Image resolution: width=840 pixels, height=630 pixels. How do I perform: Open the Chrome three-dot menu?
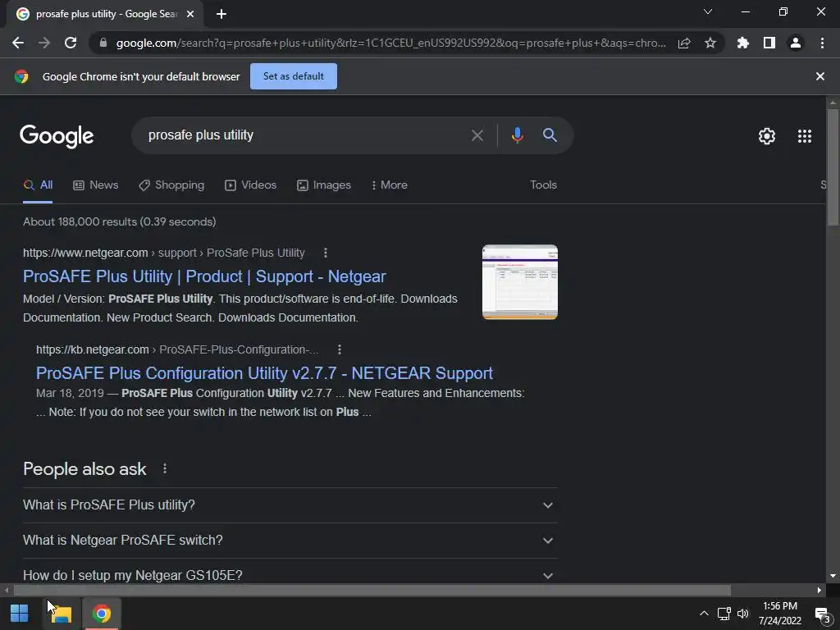[822, 43]
